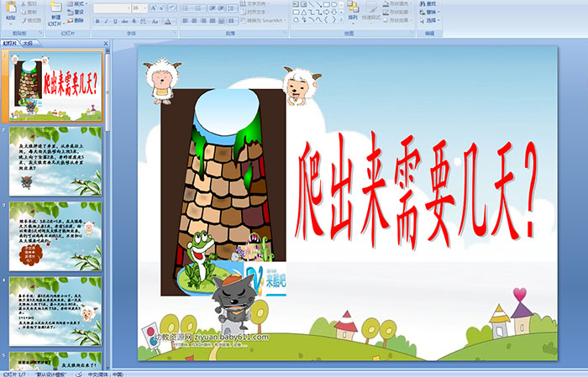Toggle Underline formatting

point(115,21)
